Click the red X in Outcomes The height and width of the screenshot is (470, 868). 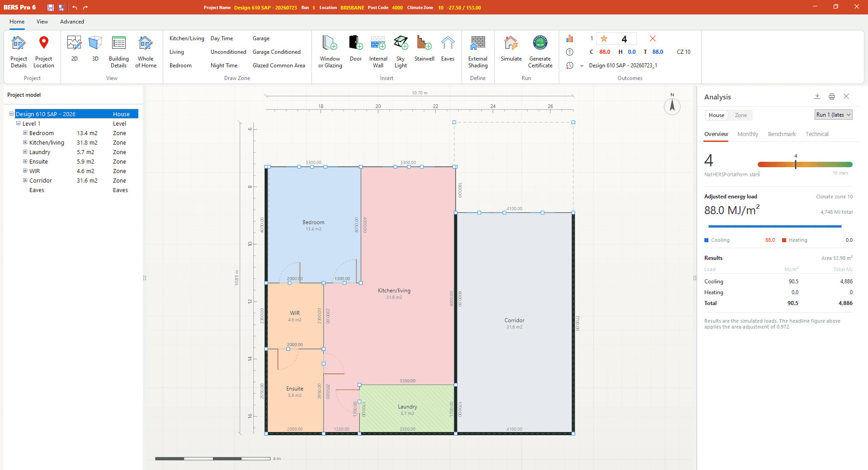(652, 38)
